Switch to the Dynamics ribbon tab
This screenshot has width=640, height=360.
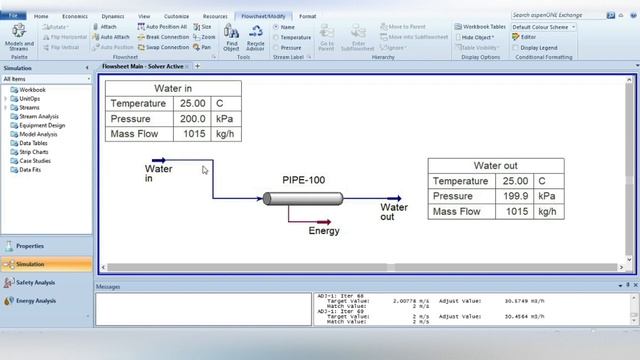pos(113,16)
